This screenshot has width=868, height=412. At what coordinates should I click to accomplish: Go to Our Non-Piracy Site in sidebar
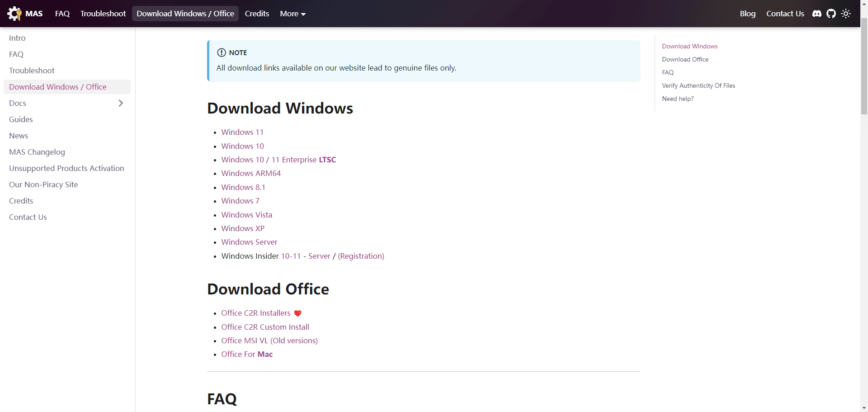coord(43,185)
